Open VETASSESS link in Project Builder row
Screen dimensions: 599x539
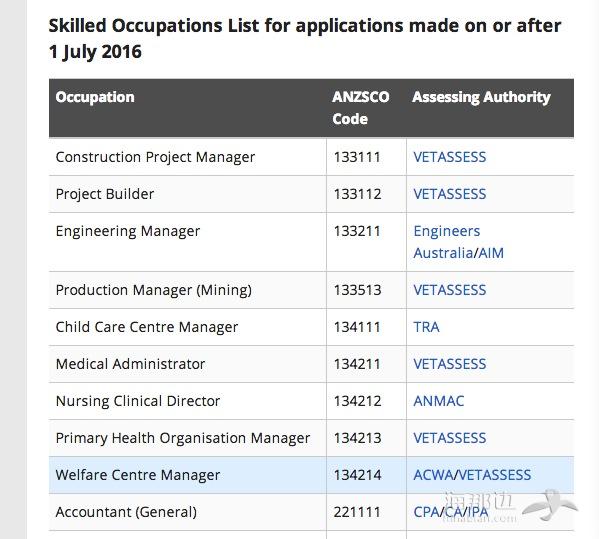450,194
